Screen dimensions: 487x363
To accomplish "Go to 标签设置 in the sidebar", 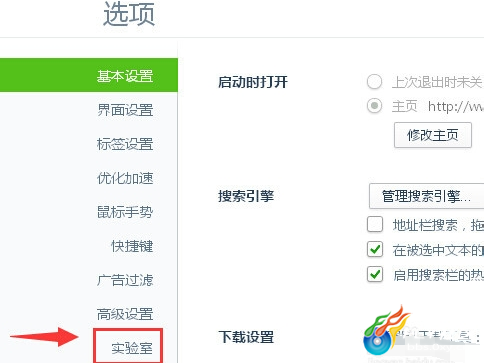I will pyautogui.click(x=125, y=144).
